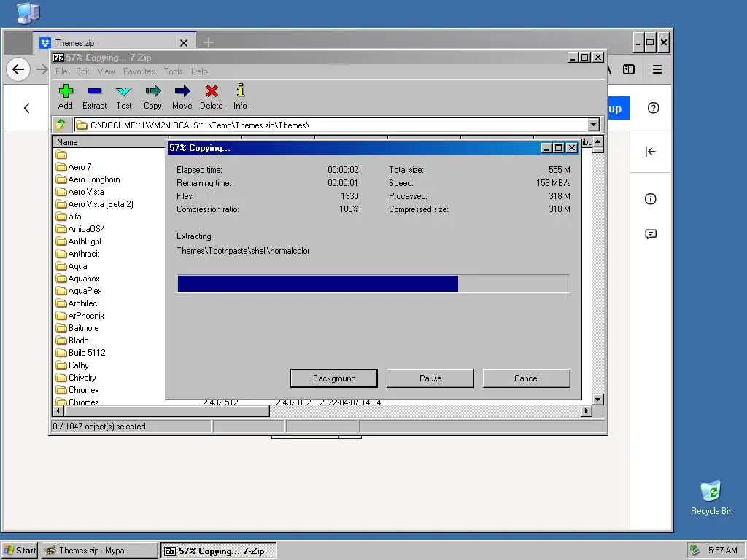The width and height of the screenshot is (747, 560).
Task: Open the Mypal browser hamburger menu
Action: pyautogui.click(x=657, y=69)
